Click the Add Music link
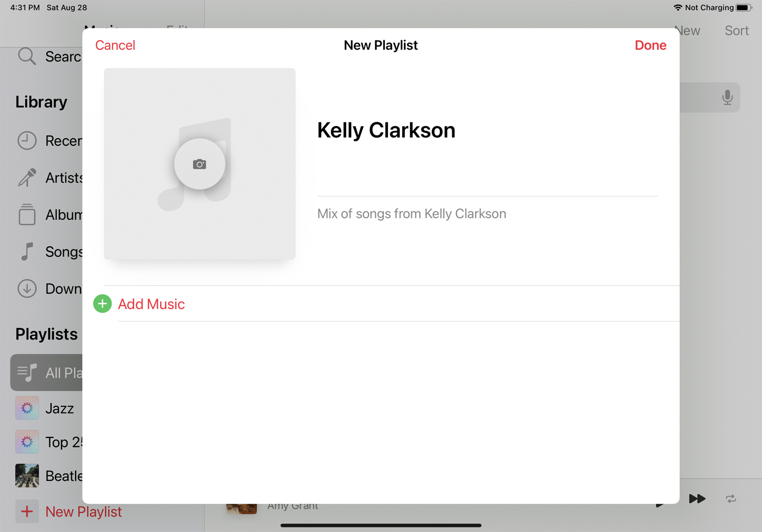This screenshot has width=762, height=532. tap(151, 304)
